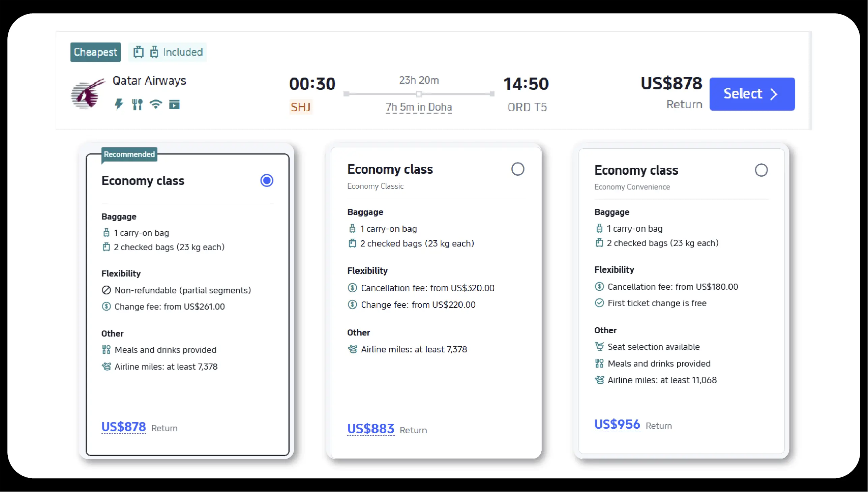Click the Qatar Airways logo
The height and width of the screenshot is (492, 868).
point(88,94)
